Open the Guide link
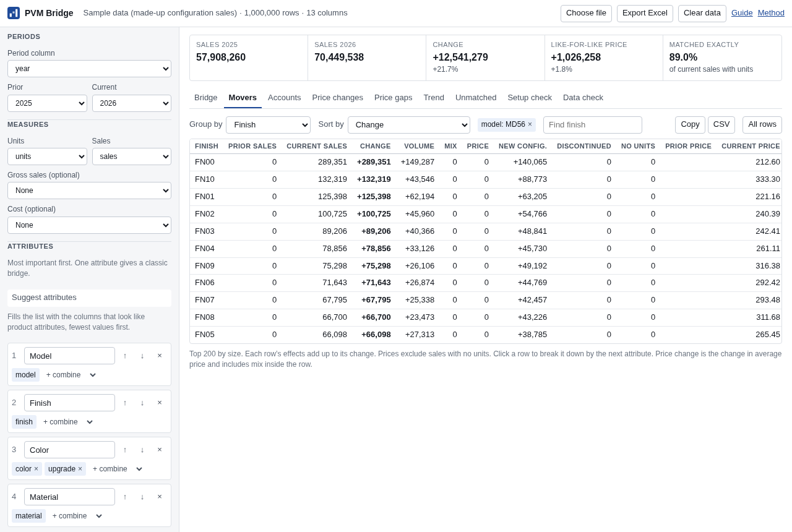The height and width of the screenshot is (532, 792). point(742,13)
